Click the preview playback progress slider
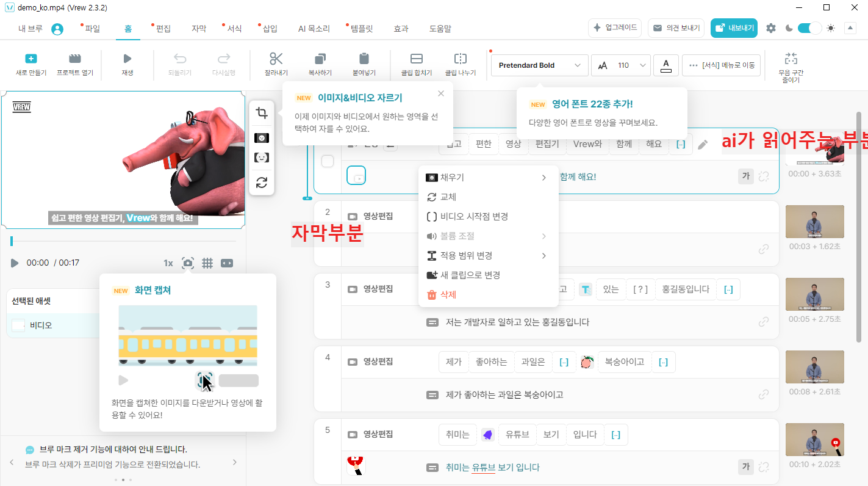The image size is (868, 486). tap(123, 242)
